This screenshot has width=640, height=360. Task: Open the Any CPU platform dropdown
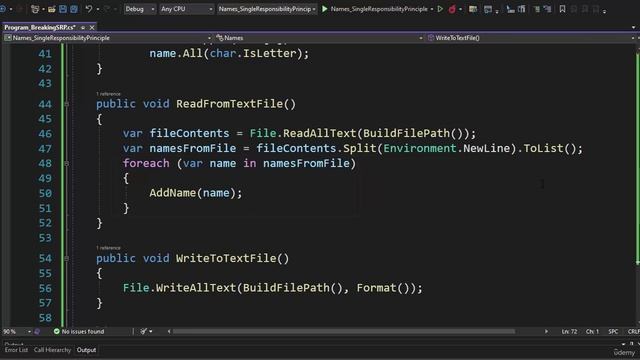tap(187, 9)
